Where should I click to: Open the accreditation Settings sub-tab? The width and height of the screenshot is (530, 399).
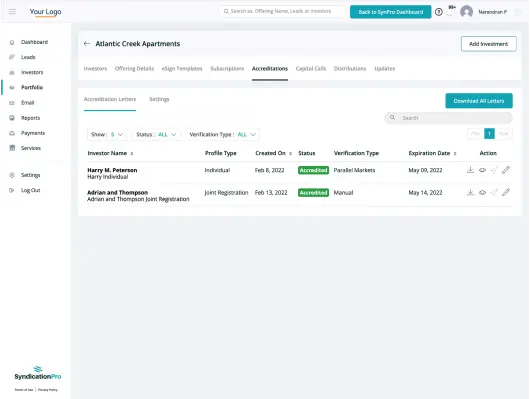159,99
